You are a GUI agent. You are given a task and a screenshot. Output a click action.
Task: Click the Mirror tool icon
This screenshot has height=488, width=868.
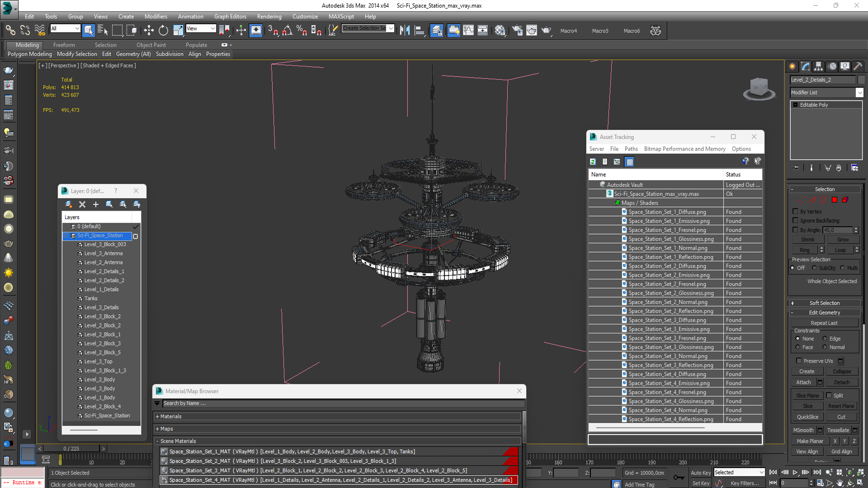click(x=405, y=30)
